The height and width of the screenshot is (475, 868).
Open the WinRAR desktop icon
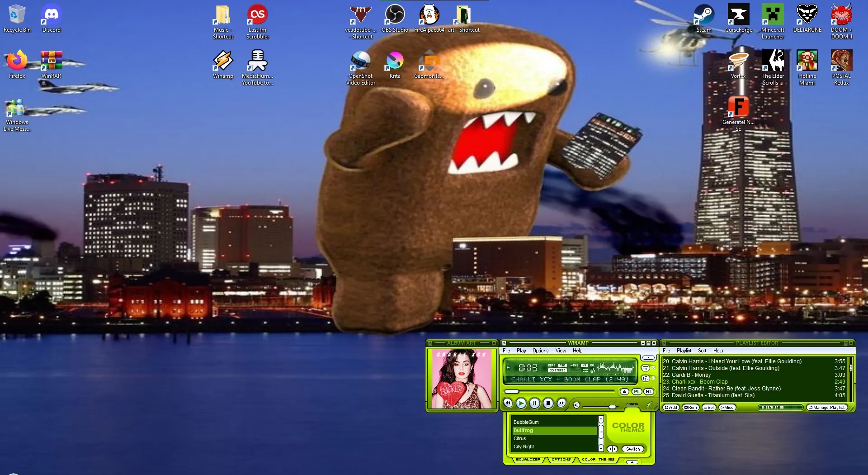(x=52, y=65)
